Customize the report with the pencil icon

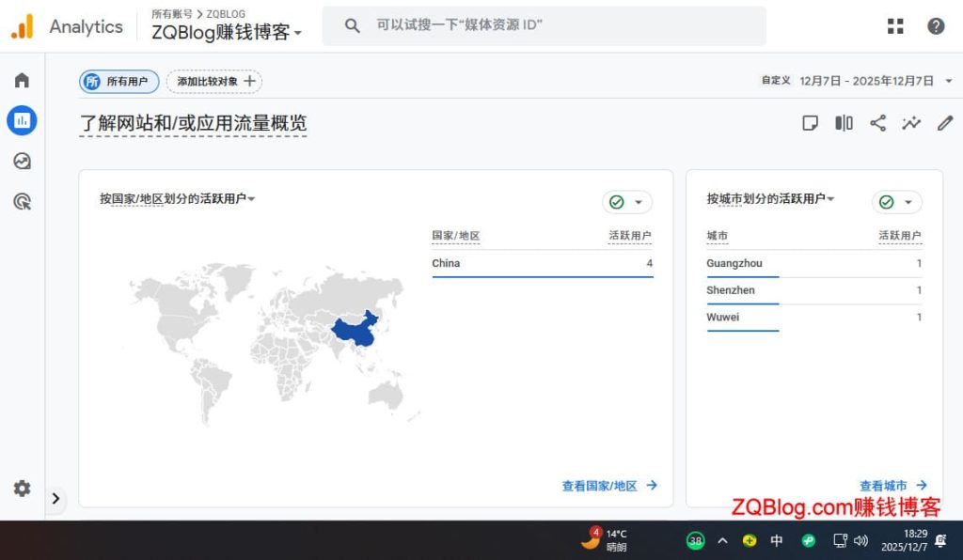(944, 122)
